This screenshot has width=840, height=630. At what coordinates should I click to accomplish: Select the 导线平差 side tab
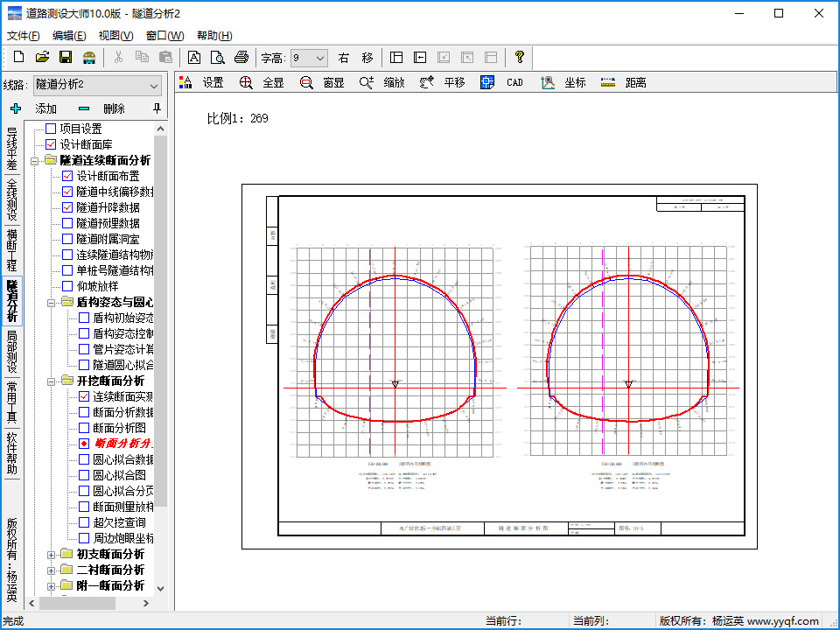pyautogui.click(x=11, y=149)
